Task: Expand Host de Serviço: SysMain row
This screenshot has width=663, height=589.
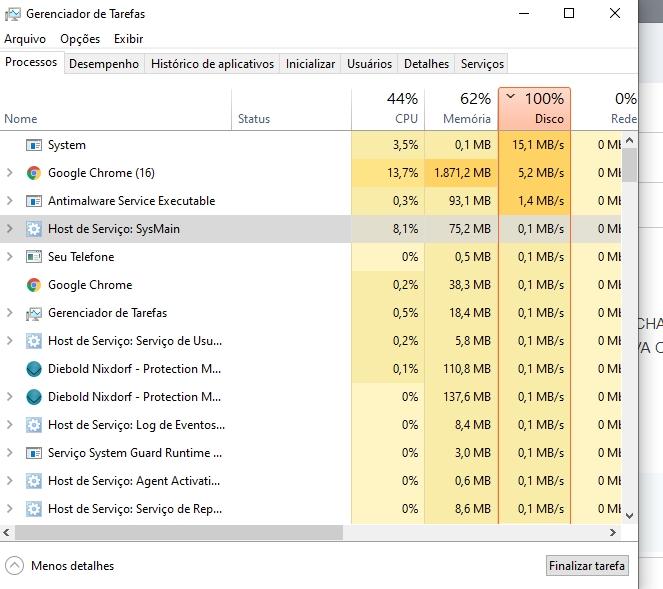Action: (x=9, y=228)
